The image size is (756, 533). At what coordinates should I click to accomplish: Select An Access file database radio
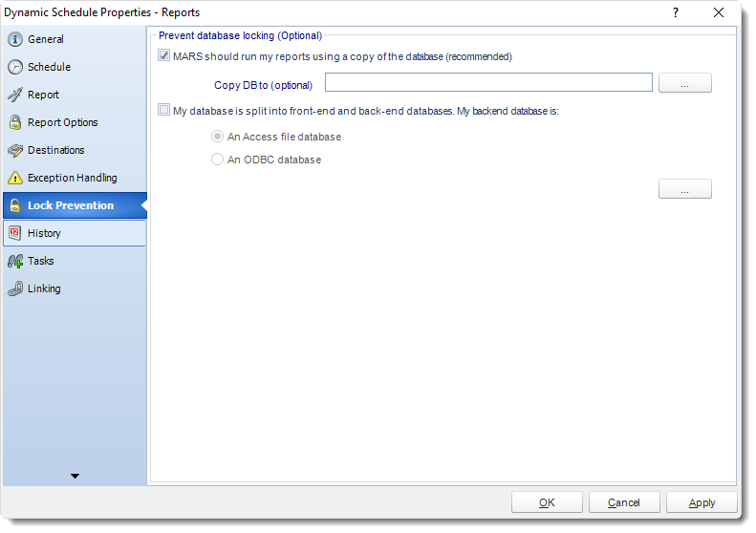click(218, 137)
